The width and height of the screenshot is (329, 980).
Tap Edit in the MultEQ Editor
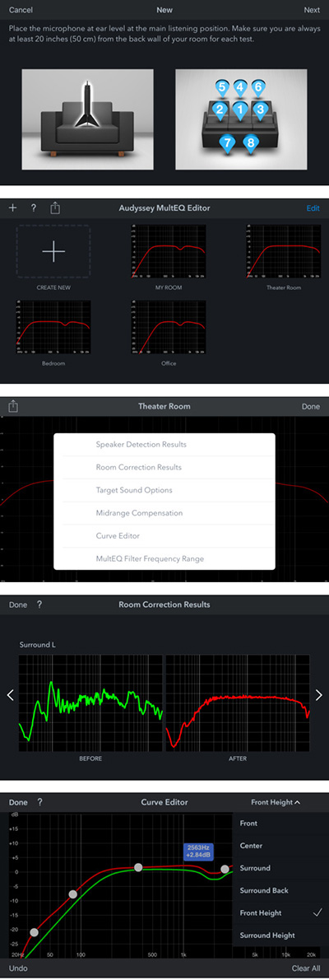[313, 208]
